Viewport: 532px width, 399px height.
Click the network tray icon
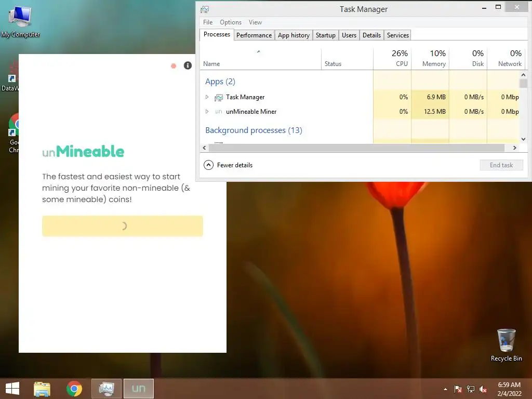[471, 389]
